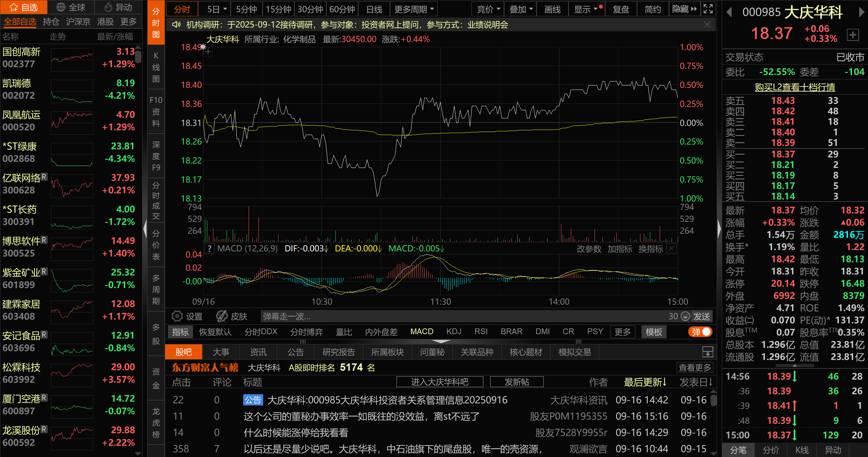
Task: Open 分价表 sidebar item
Action: click(156, 245)
